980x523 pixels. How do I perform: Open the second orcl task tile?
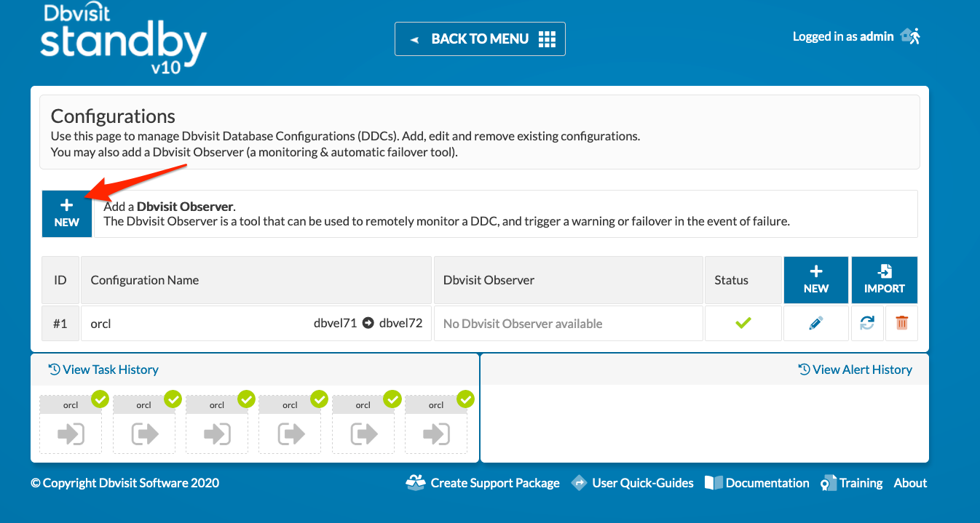(143, 424)
